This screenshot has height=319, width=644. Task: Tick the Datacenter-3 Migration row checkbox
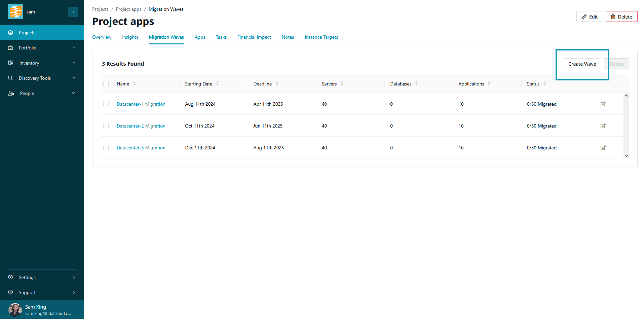click(x=106, y=147)
